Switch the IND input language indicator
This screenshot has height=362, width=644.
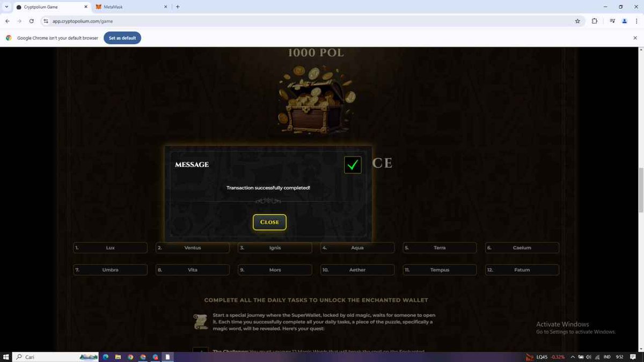(607, 357)
